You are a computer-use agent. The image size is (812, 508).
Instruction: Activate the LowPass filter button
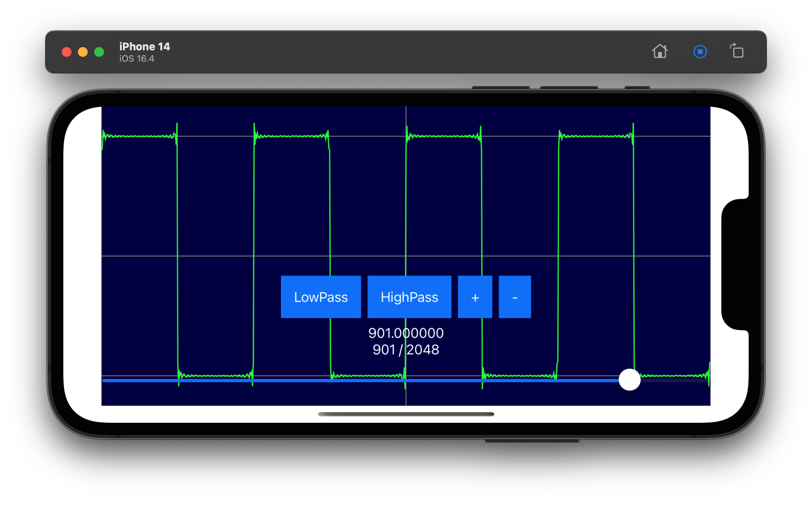pyautogui.click(x=321, y=297)
